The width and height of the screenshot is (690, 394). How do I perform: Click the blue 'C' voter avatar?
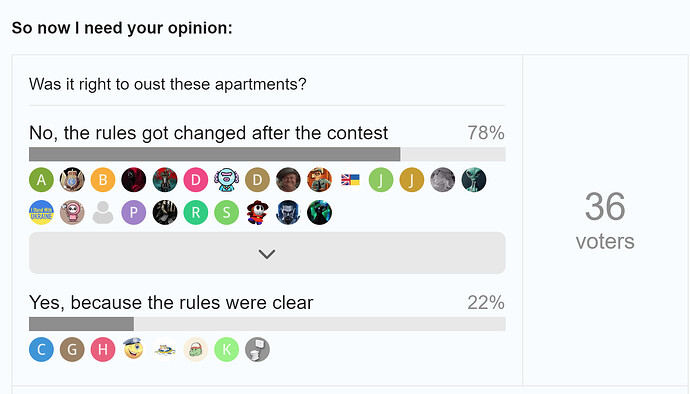click(x=41, y=350)
